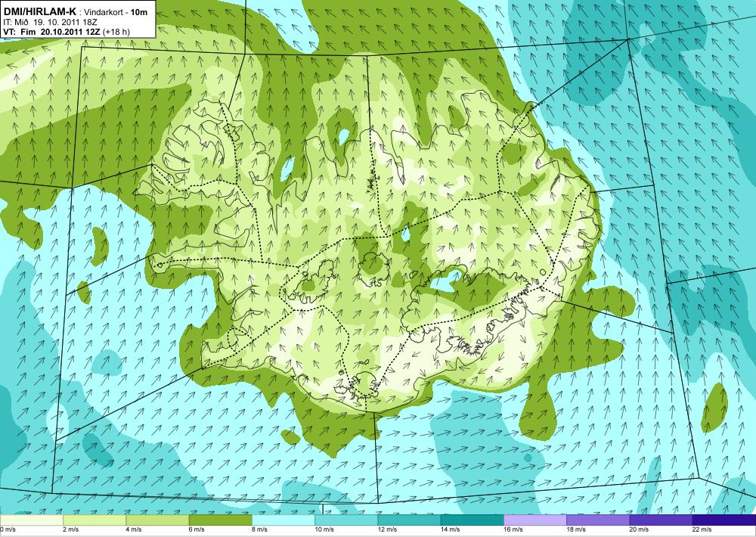756x537 pixels.
Task: Click the "(+18 h)" forecast offset text
Action: 116,32
